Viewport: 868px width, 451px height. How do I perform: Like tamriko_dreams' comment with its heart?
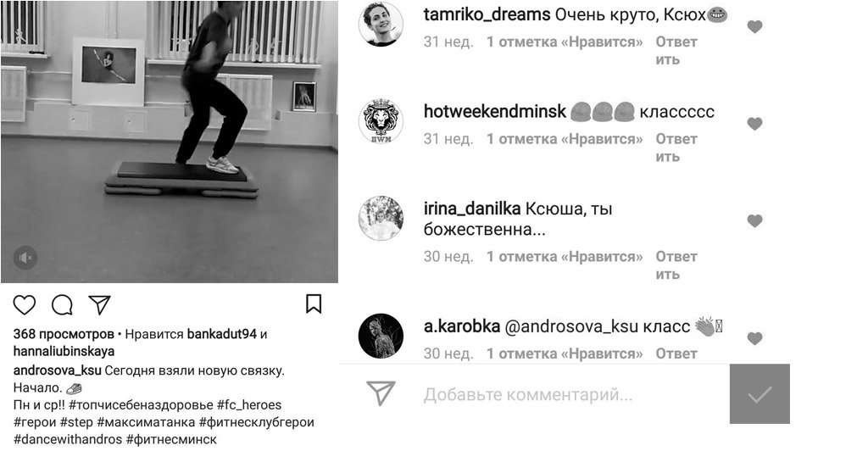[x=754, y=26]
